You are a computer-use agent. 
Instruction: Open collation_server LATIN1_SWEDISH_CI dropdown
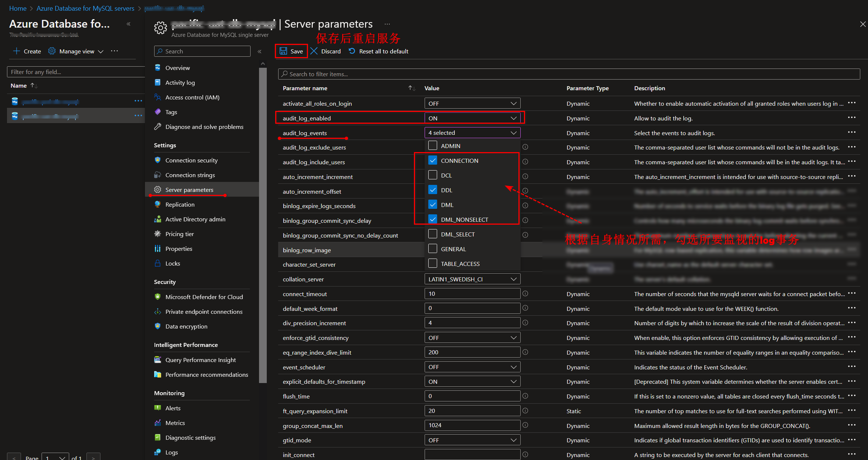coord(472,279)
